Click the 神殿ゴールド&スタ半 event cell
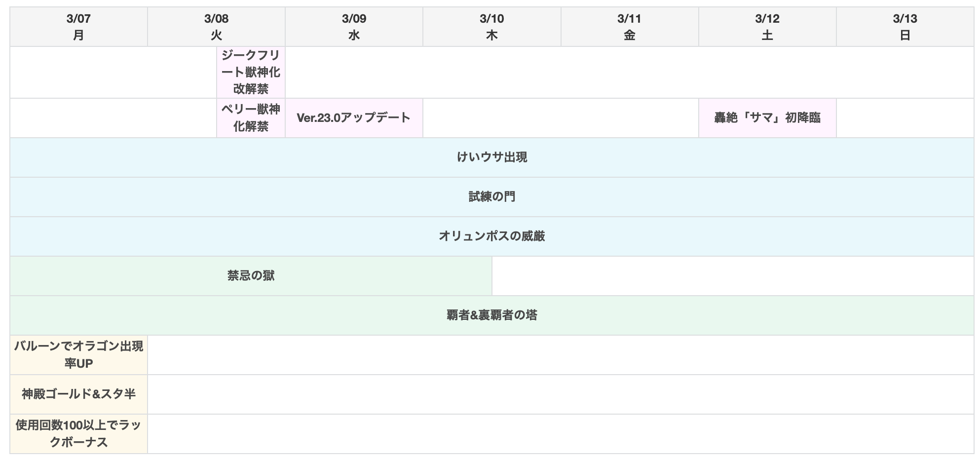This screenshot has width=980, height=462. pos(78,394)
